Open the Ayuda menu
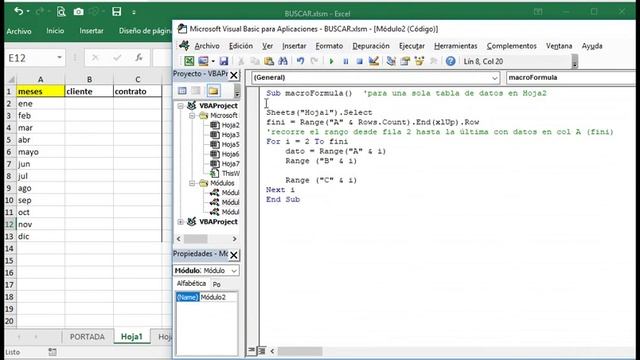 (x=592, y=46)
